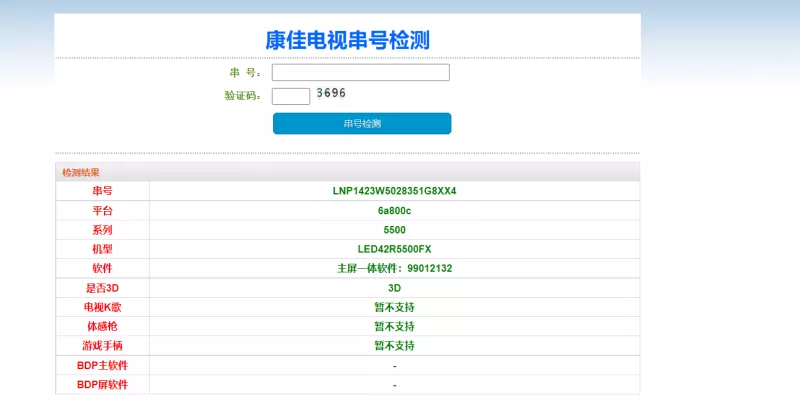Click the 串号 label in results table
The image size is (800, 408).
coord(102,191)
